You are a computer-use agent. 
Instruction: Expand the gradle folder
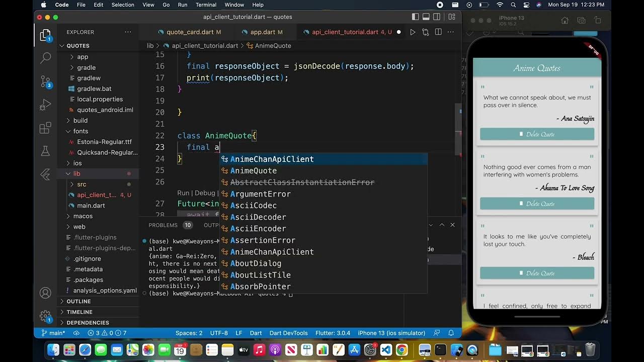pyautogui.click(x=86, y=67)
